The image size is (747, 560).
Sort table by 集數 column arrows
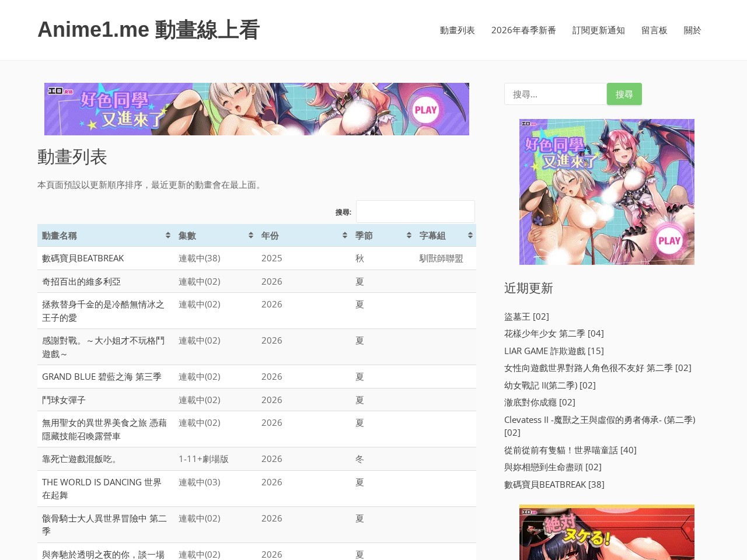pos(251,235)
